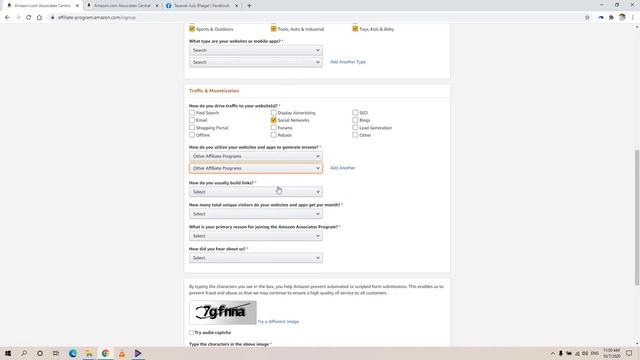Check the Email traffic checkbox

coord(192,120)
